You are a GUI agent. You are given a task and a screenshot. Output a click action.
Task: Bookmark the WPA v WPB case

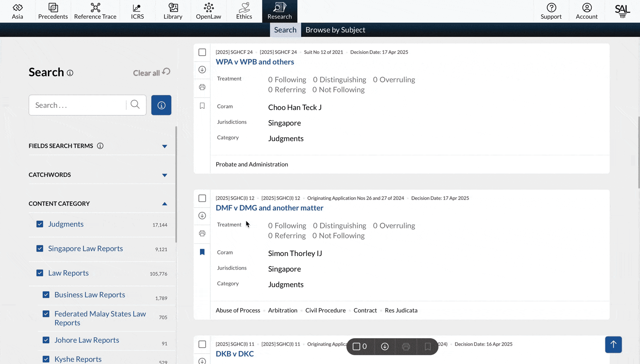pyautogui.click(x=202, y=106)
